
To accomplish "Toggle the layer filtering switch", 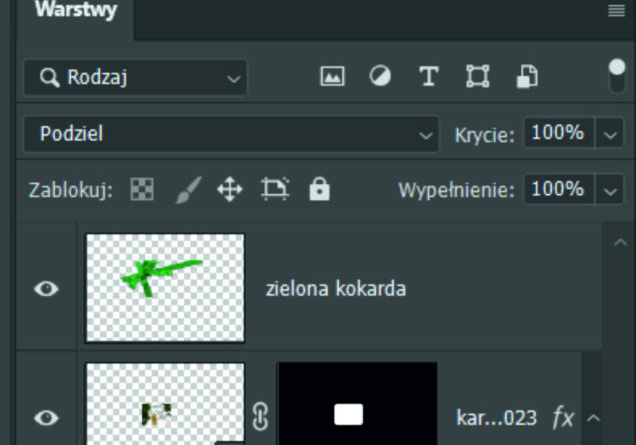I will point(617,76).
